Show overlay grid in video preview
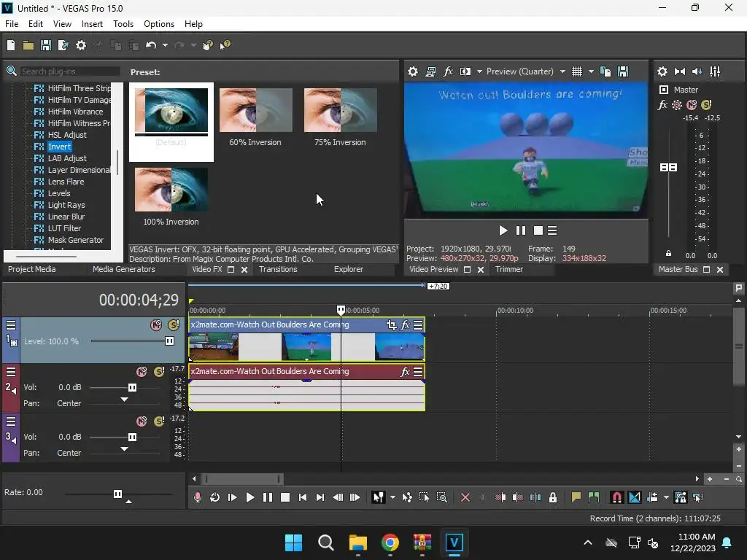Viewport: 747px width, 560px height. pos(577,71)
